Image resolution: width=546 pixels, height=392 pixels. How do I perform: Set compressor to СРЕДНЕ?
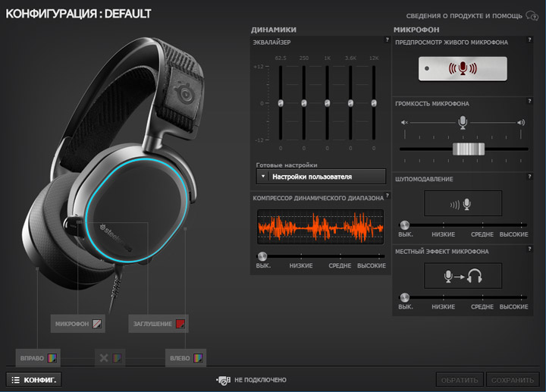click(340, 265)
